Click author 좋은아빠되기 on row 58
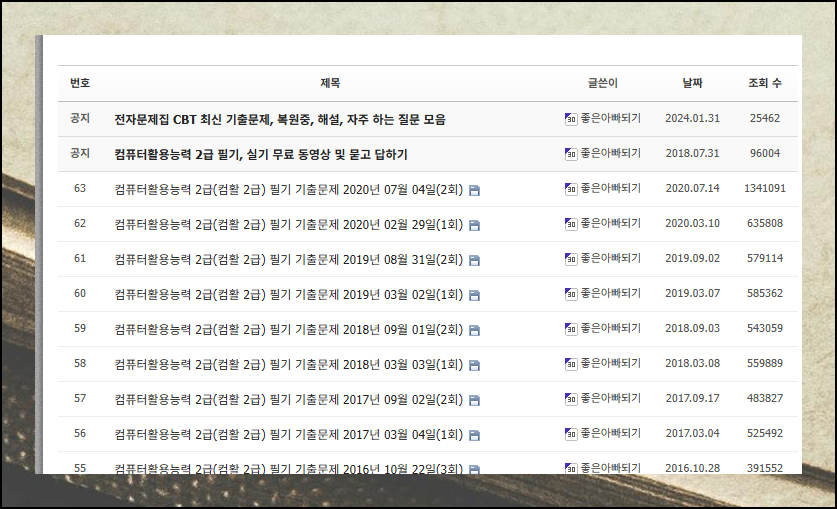 point(611,363)
